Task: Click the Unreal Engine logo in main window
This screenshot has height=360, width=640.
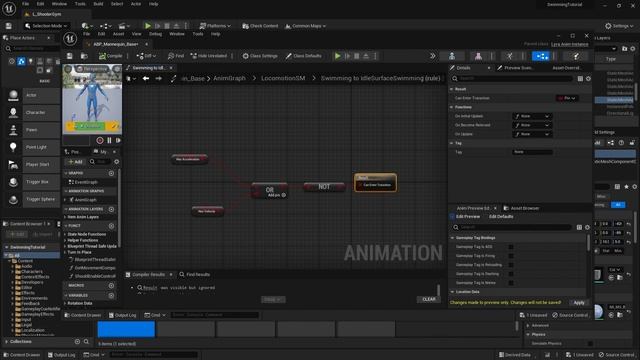Action: click(9, 8)
